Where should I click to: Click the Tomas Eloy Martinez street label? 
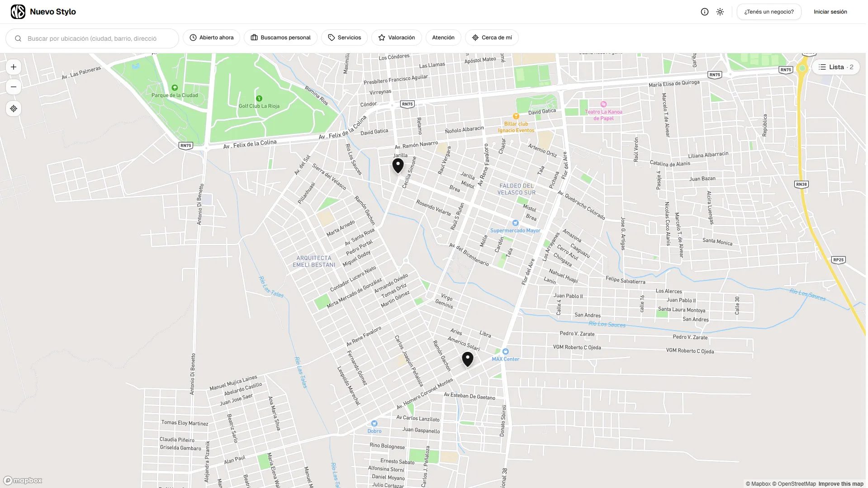(x=185, y=423)
